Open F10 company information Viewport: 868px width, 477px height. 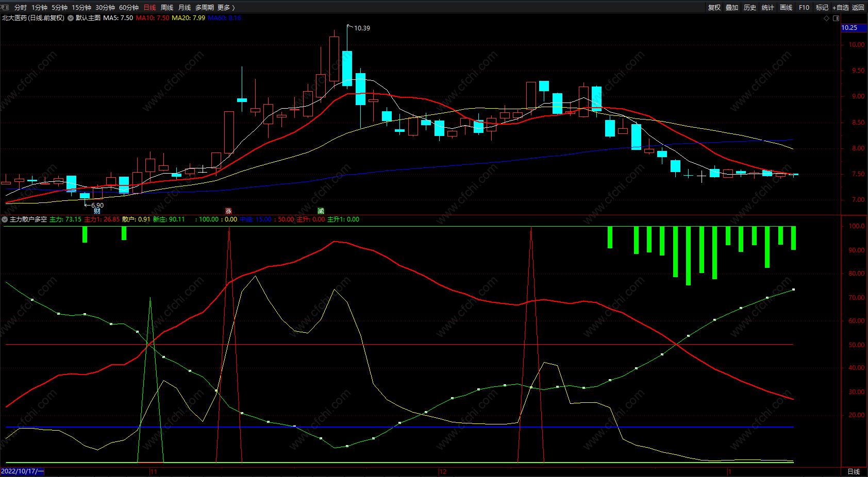click(804, 7)
